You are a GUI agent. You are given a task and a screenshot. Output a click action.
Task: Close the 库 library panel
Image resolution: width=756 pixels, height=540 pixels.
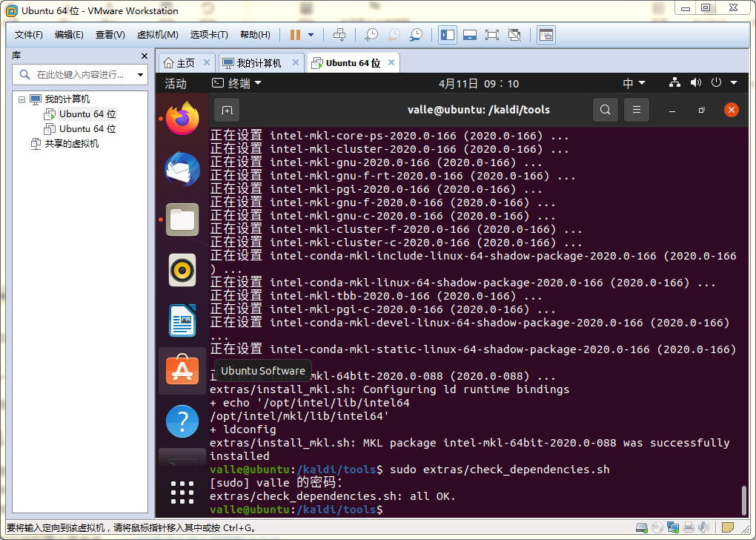pyautogui.click(x=145, y=56)
